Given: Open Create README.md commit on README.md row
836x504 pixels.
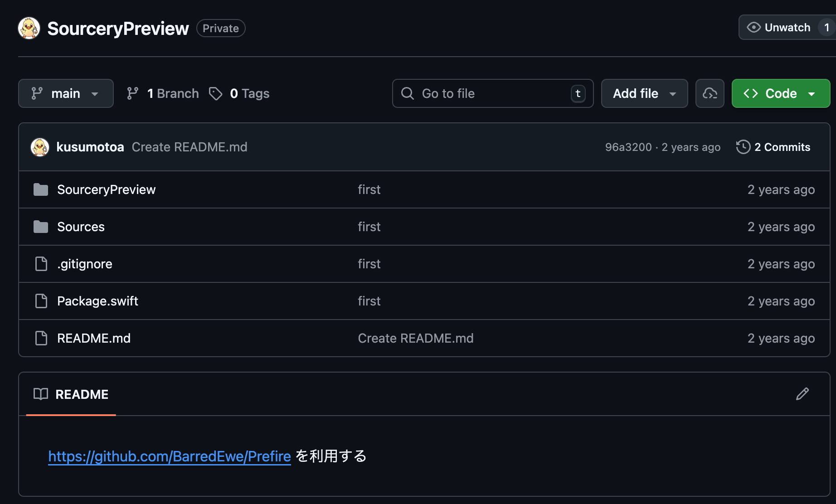Looking at the screenshot, I should click(416, 338).
